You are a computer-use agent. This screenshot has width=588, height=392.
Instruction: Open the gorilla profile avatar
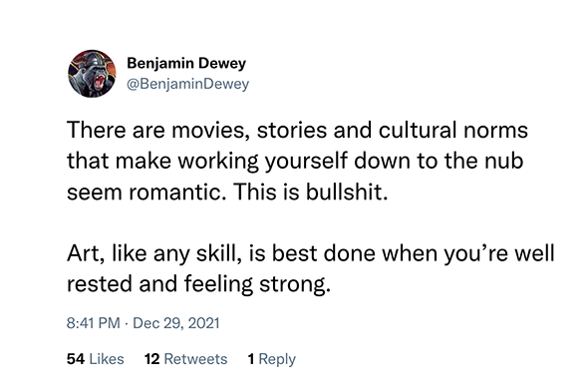(92, 74)
